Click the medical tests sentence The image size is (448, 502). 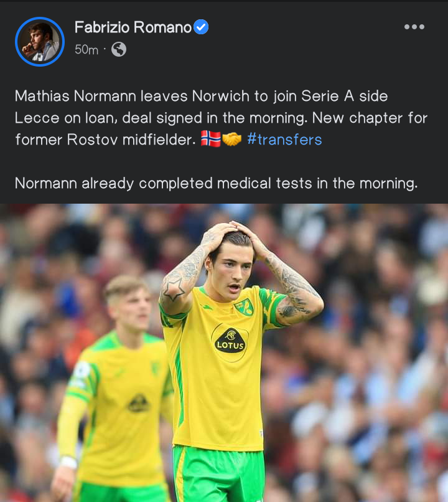[x=216, y=184]
